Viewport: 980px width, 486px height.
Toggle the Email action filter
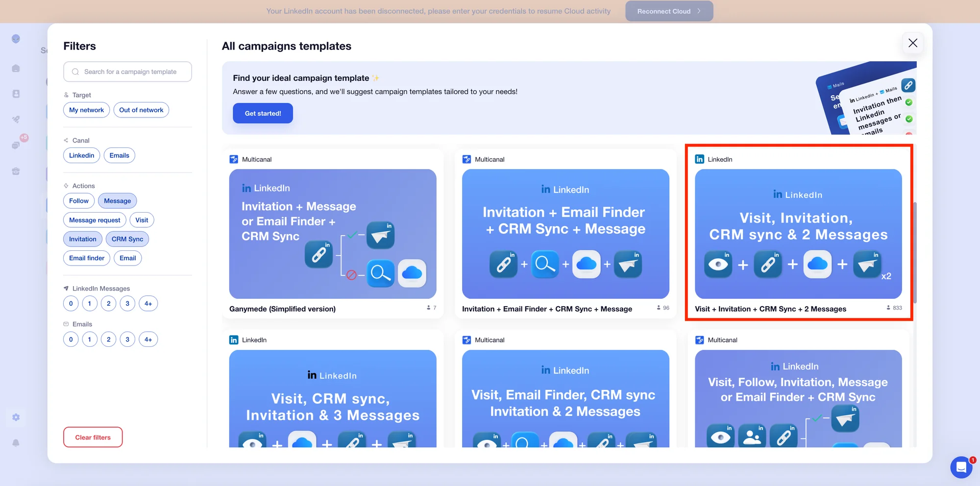tap(127, 258)
